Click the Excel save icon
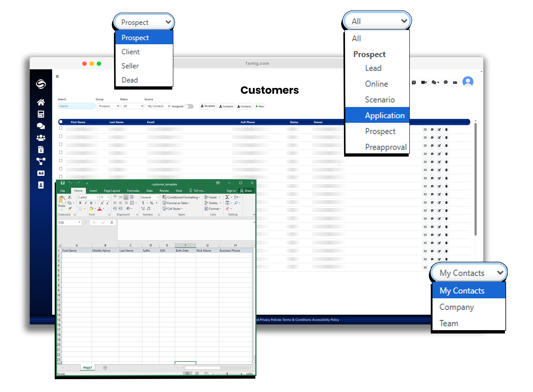 (63, 183)
